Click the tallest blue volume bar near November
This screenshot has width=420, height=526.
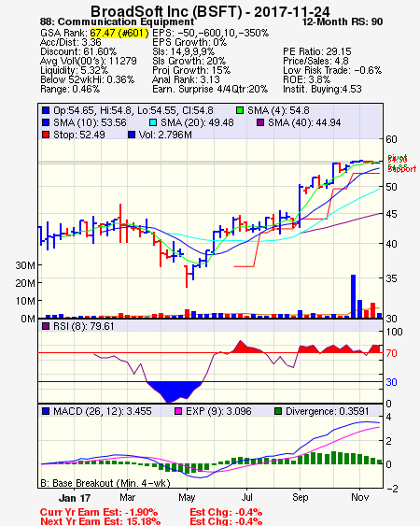click(354, 296)
